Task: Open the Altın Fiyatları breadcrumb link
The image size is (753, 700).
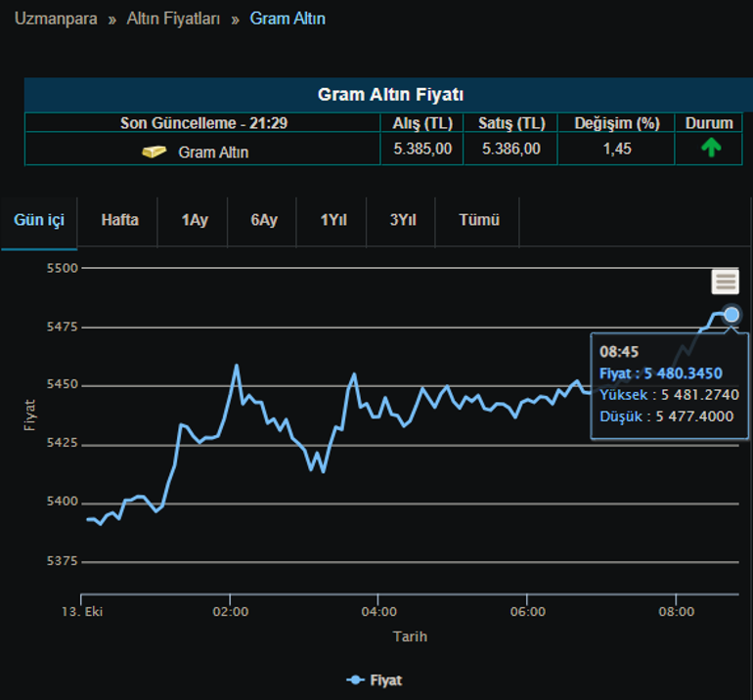Action: pos(173,19)
